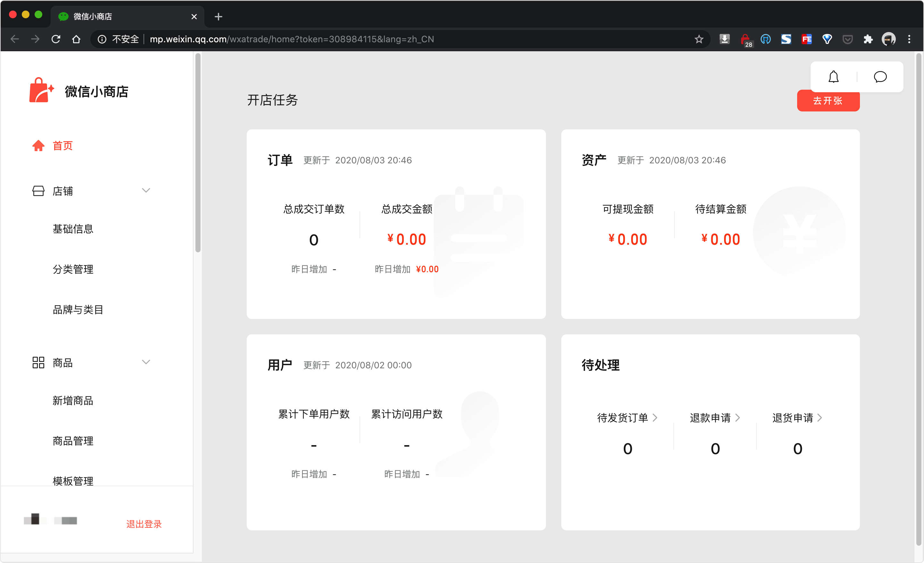Click the site info icon before 不安全

click(x=102, y=39)
